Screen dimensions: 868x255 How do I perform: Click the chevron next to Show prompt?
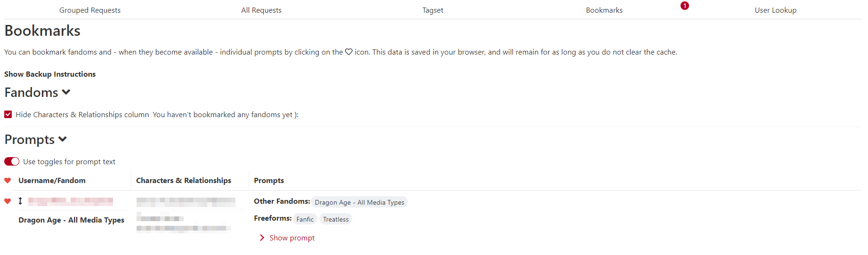(x=262, y=238)
